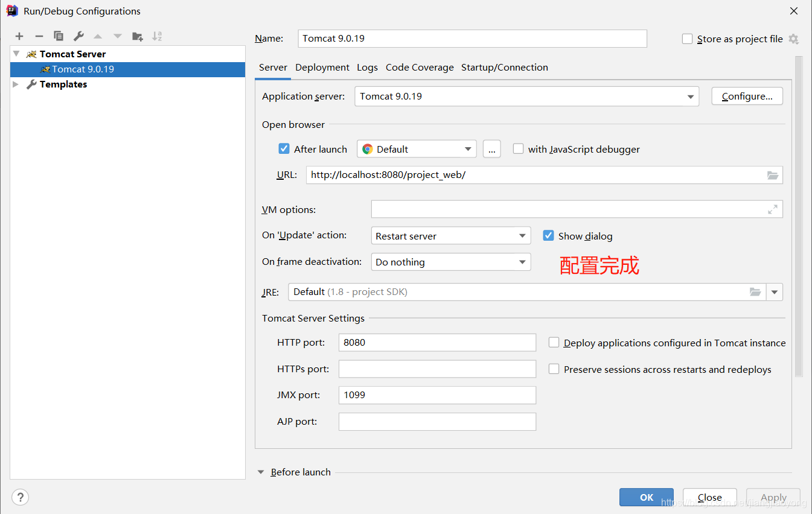
Task: Switch to the Code Coverage tab
Action: 420,68
